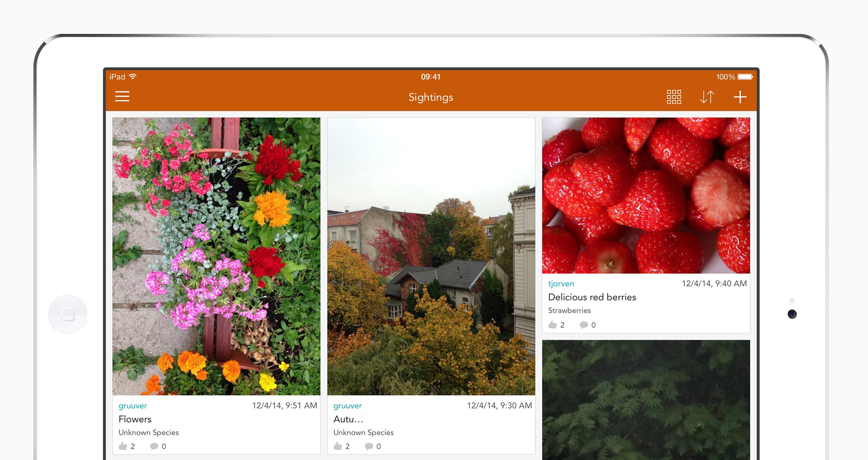
Task: Open tjorven's profile link
Action: pos(561,283)
